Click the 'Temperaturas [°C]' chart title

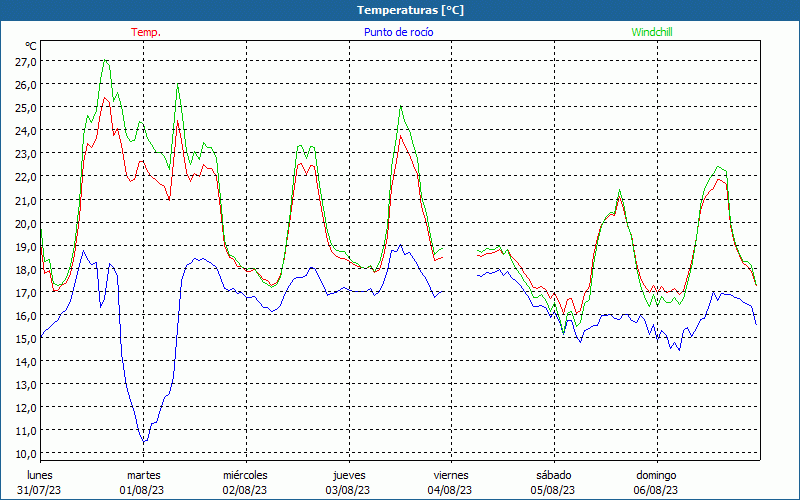(410, 10)
